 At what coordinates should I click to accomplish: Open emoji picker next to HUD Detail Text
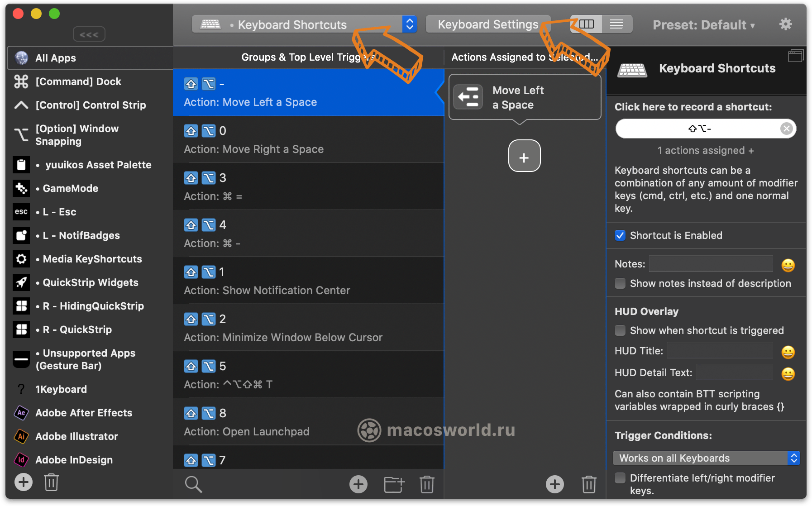coord(788,374)
